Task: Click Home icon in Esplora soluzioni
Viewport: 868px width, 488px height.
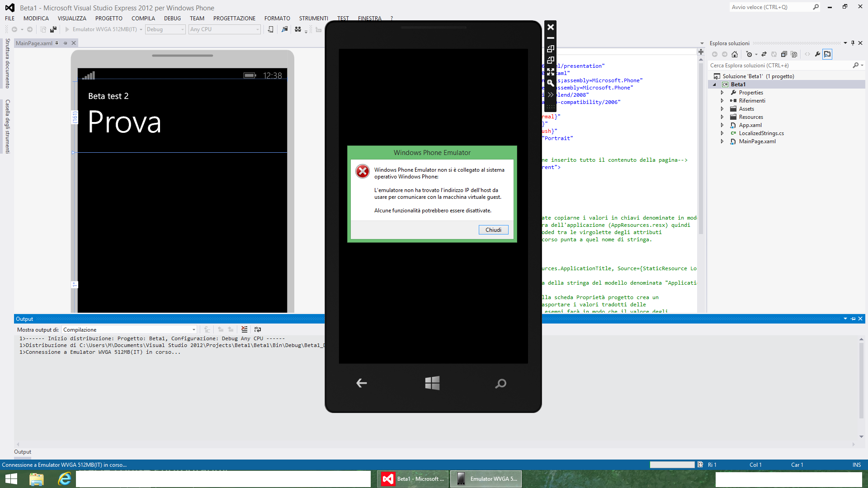Action: pos(735,54)
